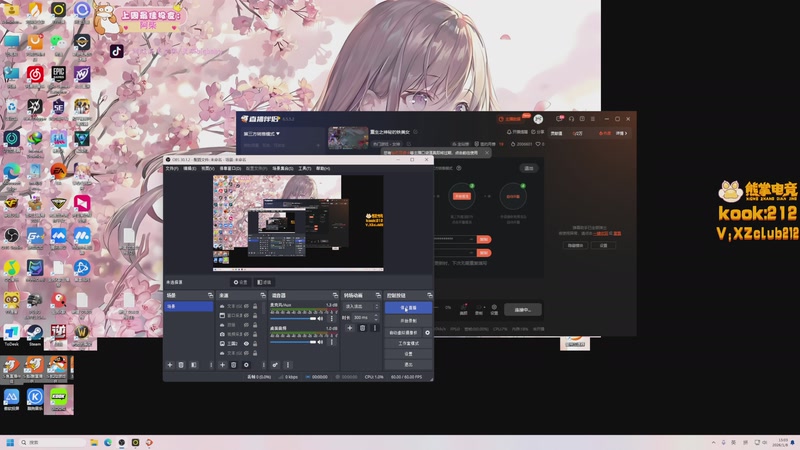800x450 pixels.
Task: Open three-dot menu for 麦克风/Aux channel
Action: click(x=332, y=318)
